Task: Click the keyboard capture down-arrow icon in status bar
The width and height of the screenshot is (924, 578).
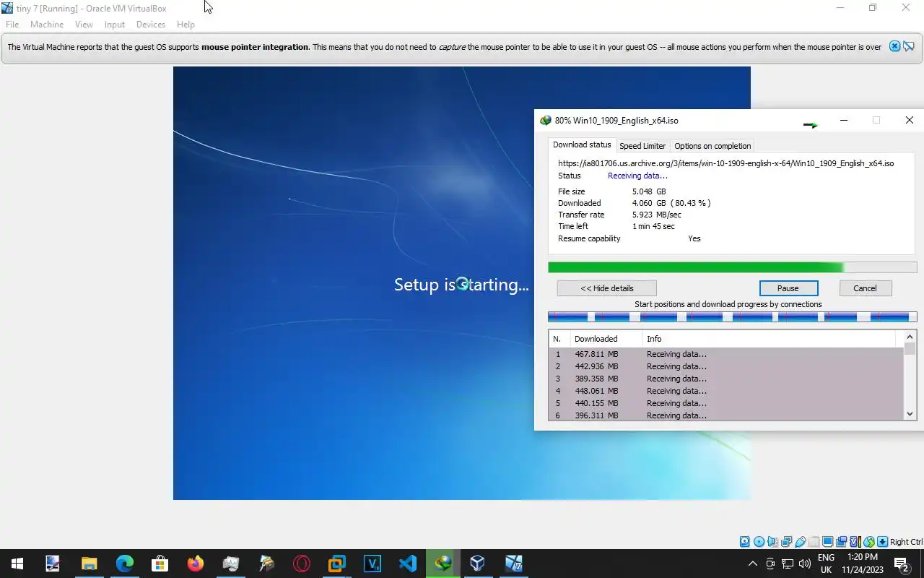Action: (882, 542)
